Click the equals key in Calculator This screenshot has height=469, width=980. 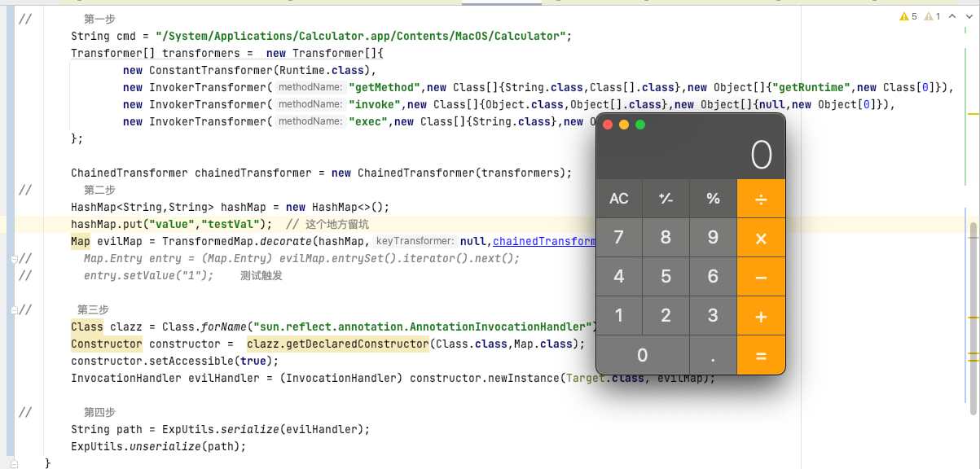click(x=761, y=355)
